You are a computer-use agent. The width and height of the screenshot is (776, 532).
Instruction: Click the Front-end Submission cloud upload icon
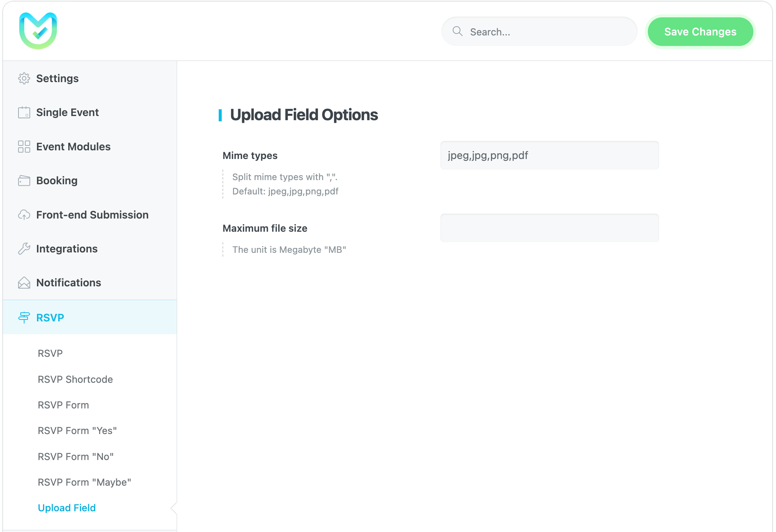click(x=24, y=215)
